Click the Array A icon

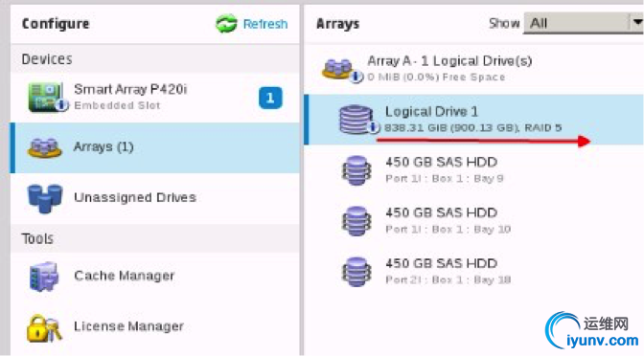click(x=342, y=70)
